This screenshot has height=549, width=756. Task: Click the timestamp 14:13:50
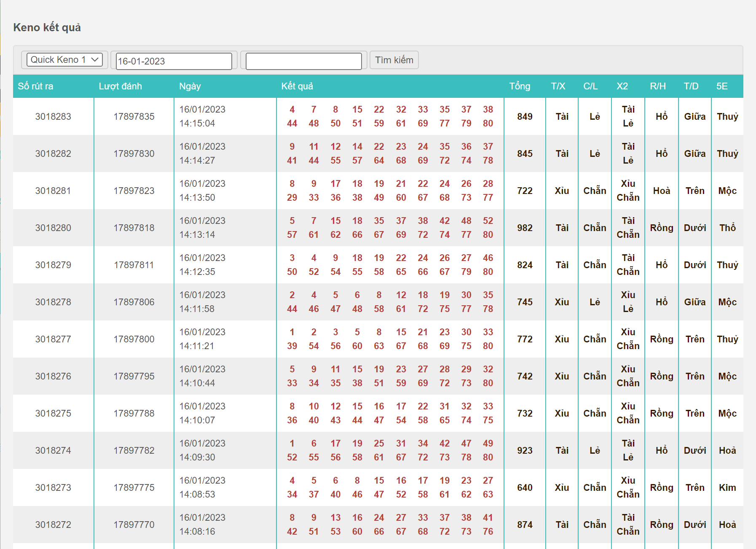[197, 198]
